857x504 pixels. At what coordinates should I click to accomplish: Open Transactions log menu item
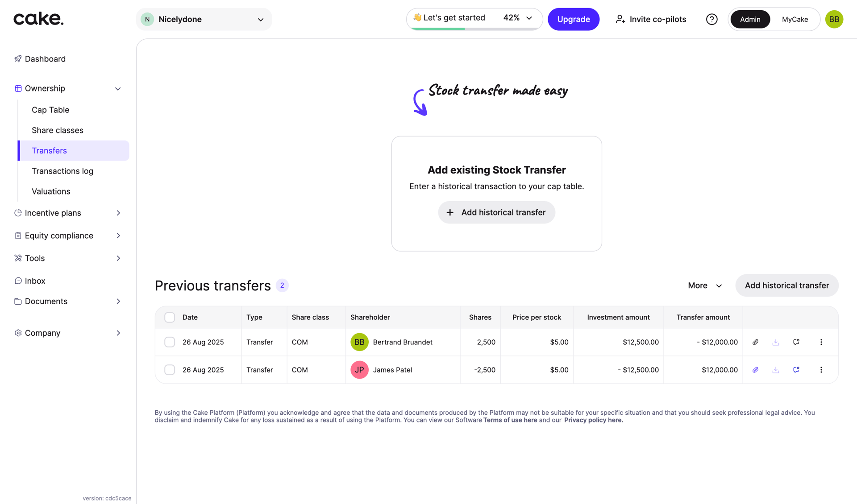[62, 171]
